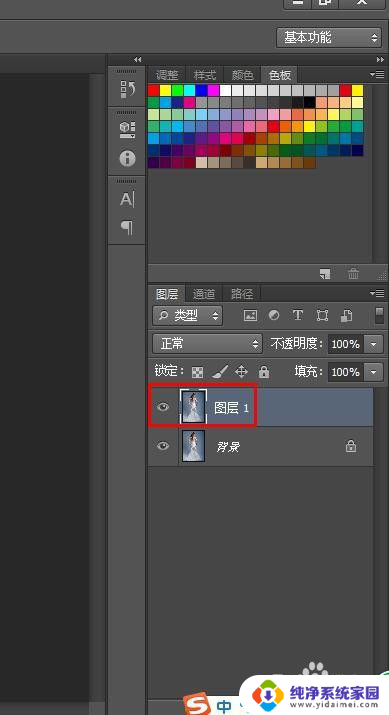The width and height of the screenshot is (389, 715).
Task: Open the Character panel icon
Action: coord(127,199)
